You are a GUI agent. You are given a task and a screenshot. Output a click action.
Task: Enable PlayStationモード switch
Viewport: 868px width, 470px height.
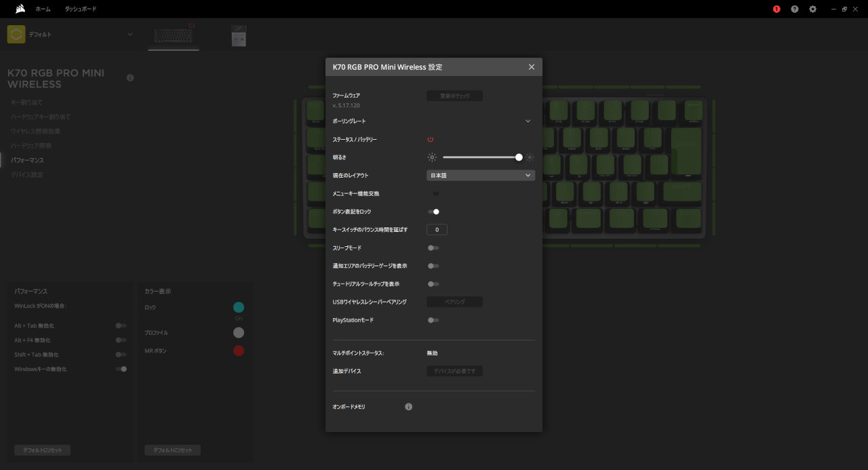[x=433, y=320]
